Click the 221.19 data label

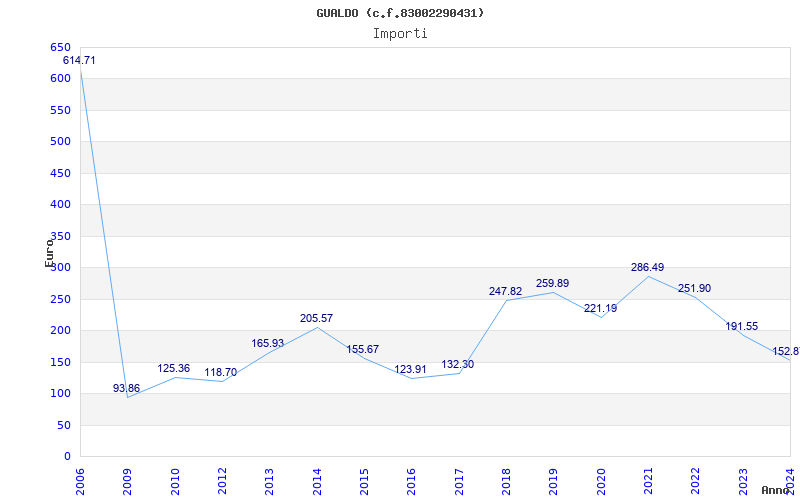click(x=601, y=308)
